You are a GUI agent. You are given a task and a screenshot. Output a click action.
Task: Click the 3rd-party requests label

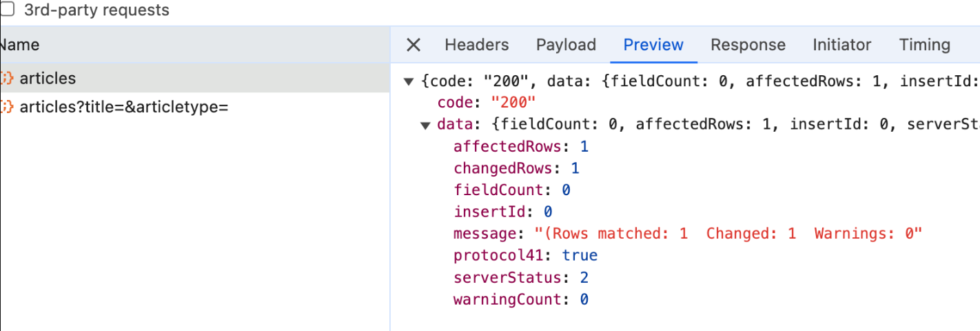[96, 10]
